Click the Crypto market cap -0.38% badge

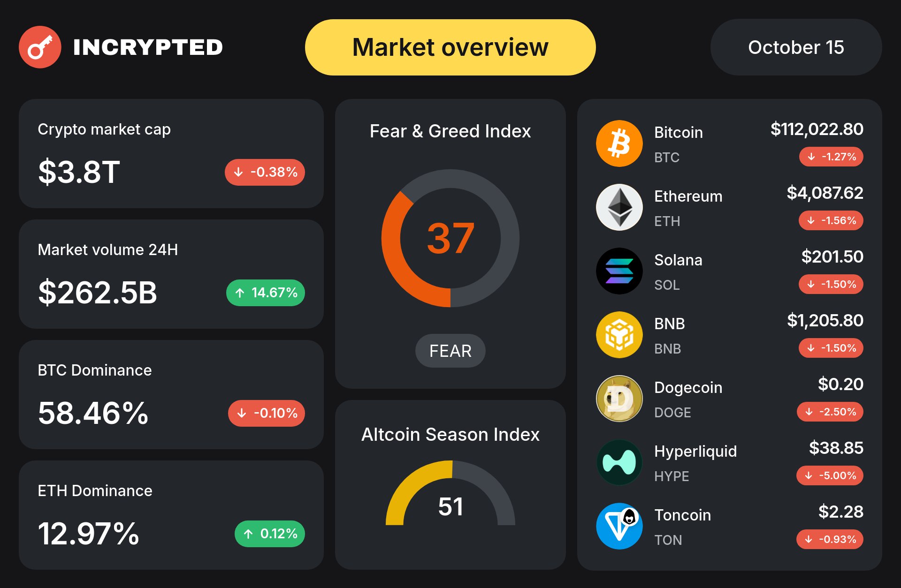point(265,172)
